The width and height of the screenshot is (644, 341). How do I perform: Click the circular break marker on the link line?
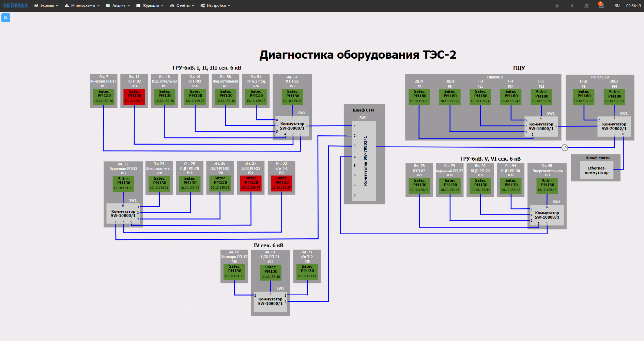click(x=565, y=147)
